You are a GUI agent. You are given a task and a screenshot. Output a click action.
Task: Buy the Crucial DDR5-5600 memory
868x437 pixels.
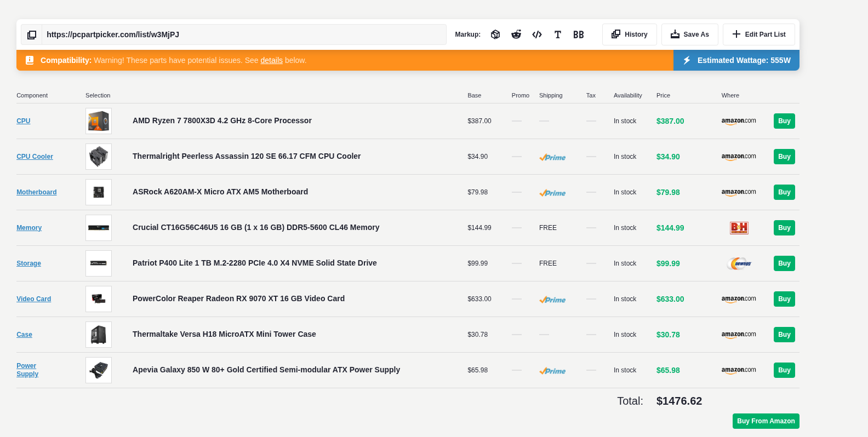click(784, 228)
